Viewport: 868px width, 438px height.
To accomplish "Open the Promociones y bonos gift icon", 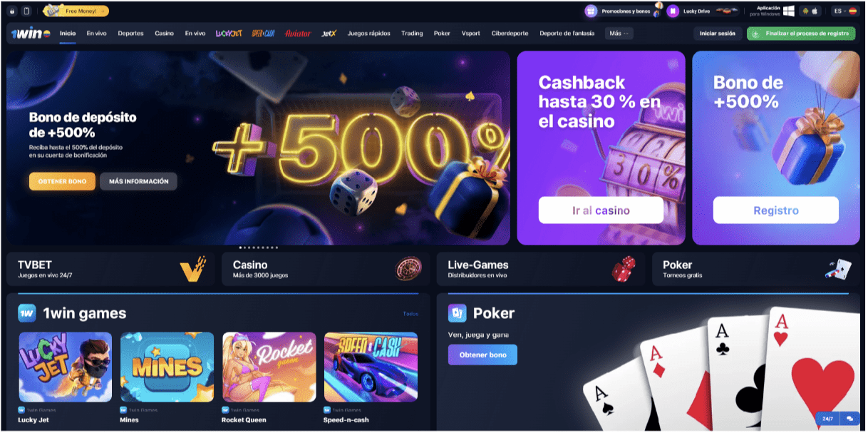I will click(x=591, y=11).
